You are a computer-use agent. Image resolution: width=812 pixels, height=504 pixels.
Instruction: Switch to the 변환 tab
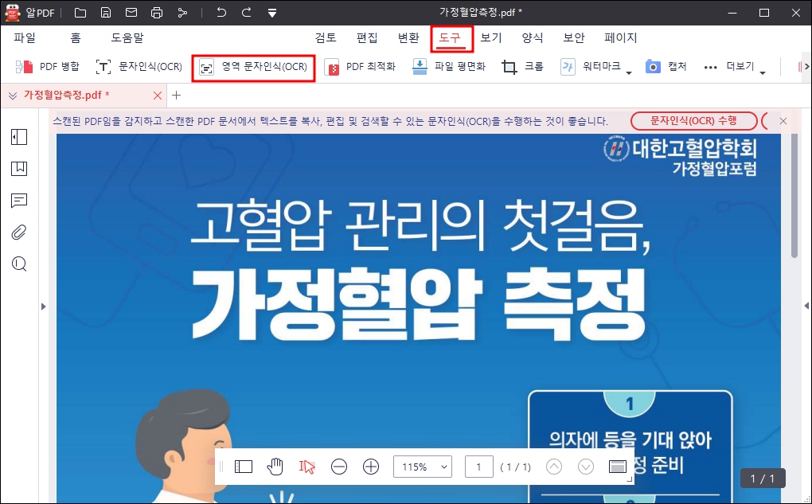(x=408, y=37)
